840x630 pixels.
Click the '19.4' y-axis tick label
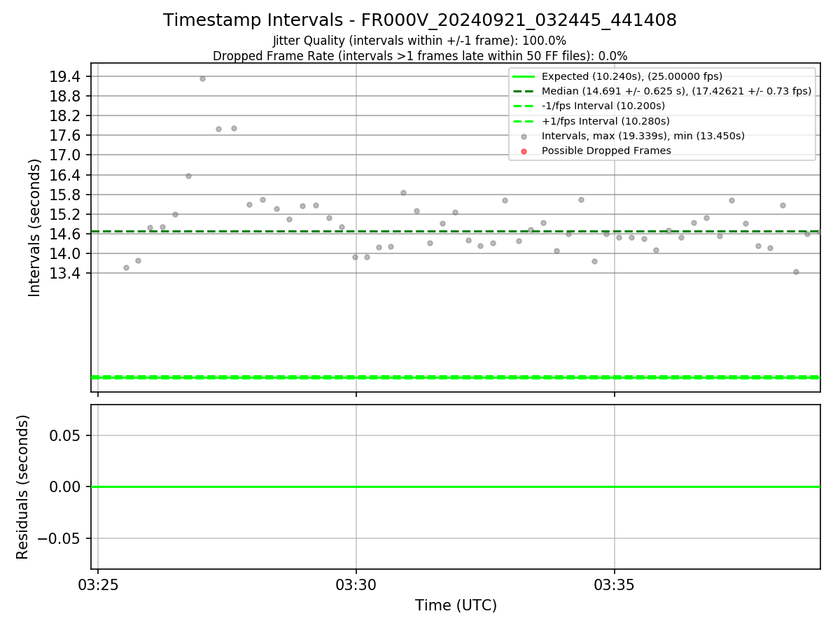64,77
